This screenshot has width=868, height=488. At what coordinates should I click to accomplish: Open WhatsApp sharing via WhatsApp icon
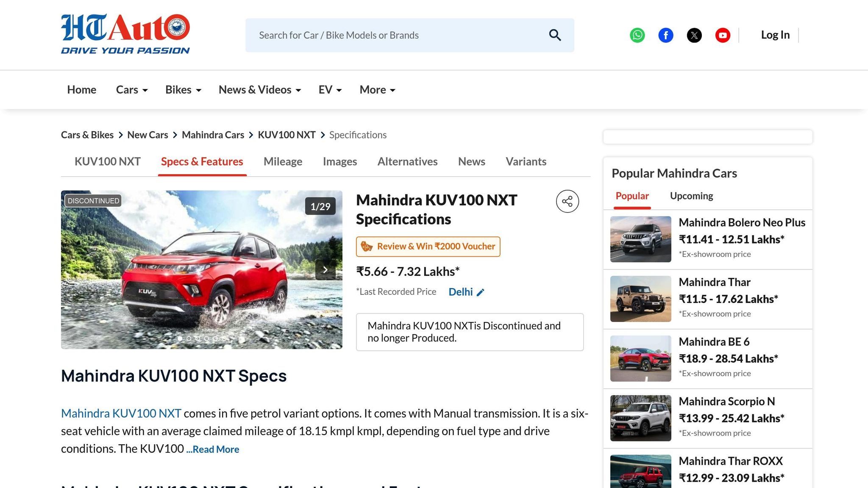coord(637,35)
